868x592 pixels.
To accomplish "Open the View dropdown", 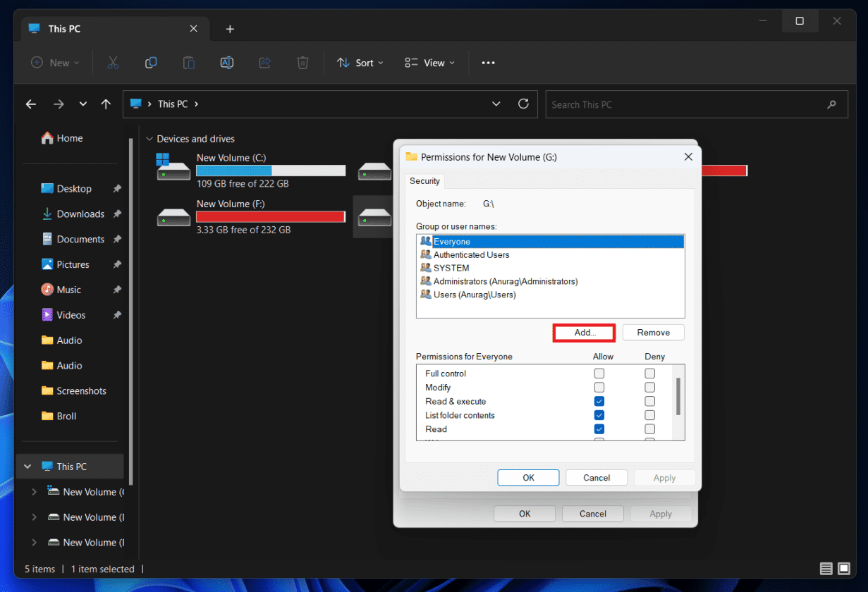I will point(429,63).
